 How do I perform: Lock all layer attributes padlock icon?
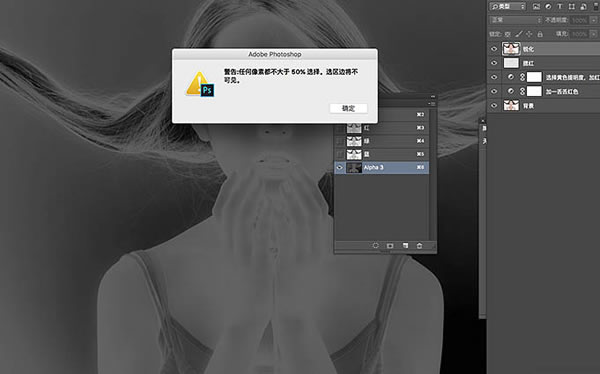(540, 34)
